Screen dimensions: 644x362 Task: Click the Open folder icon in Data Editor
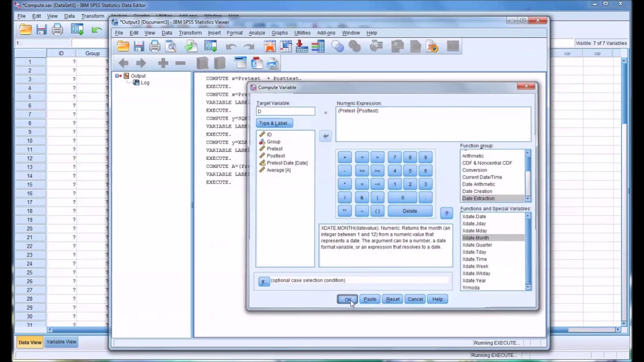coord(25,30)
